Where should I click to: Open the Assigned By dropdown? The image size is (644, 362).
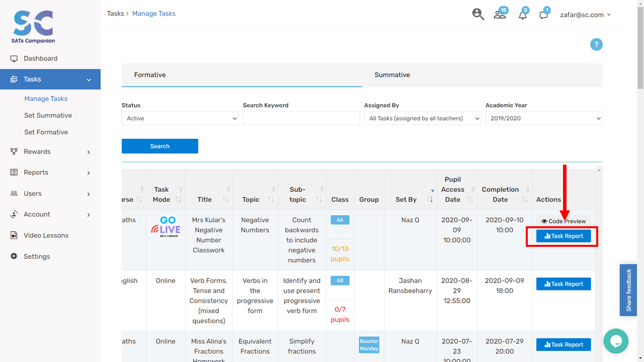[423, 118]
